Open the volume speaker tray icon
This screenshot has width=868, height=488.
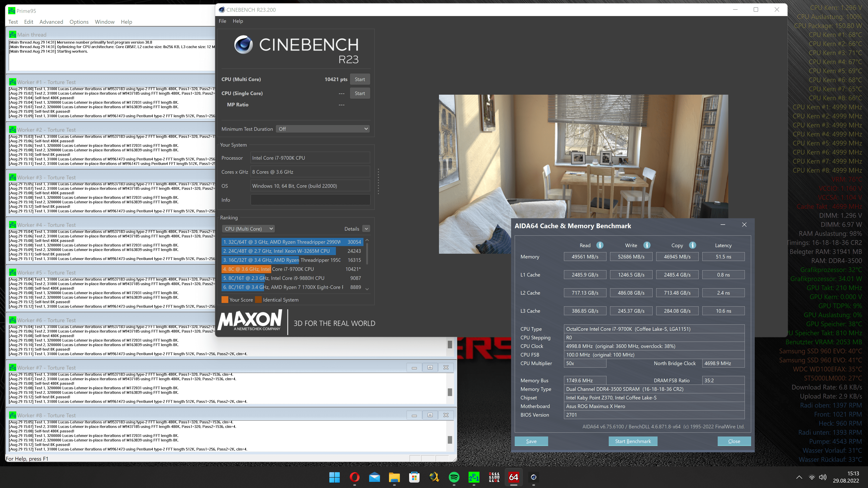(x=823, y=477)
